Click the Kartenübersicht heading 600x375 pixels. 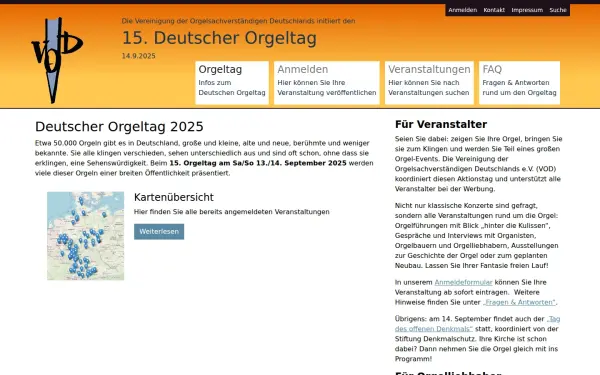(x=174, y=197)
